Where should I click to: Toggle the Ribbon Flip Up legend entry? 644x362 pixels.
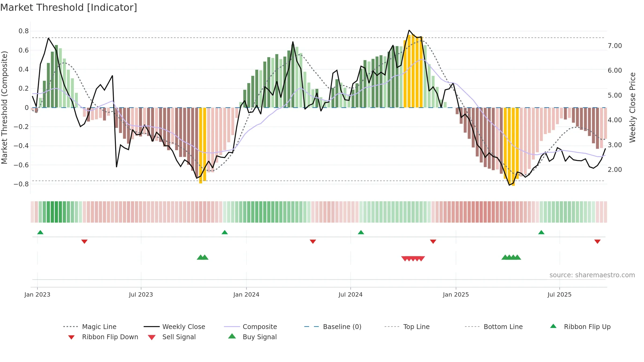click(580, 327)
